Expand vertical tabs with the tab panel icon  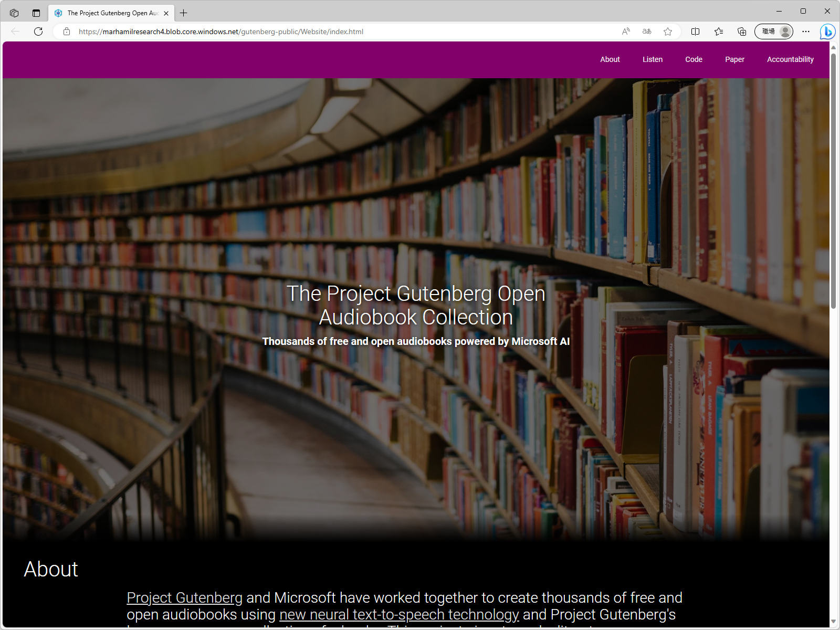[36, 13]
